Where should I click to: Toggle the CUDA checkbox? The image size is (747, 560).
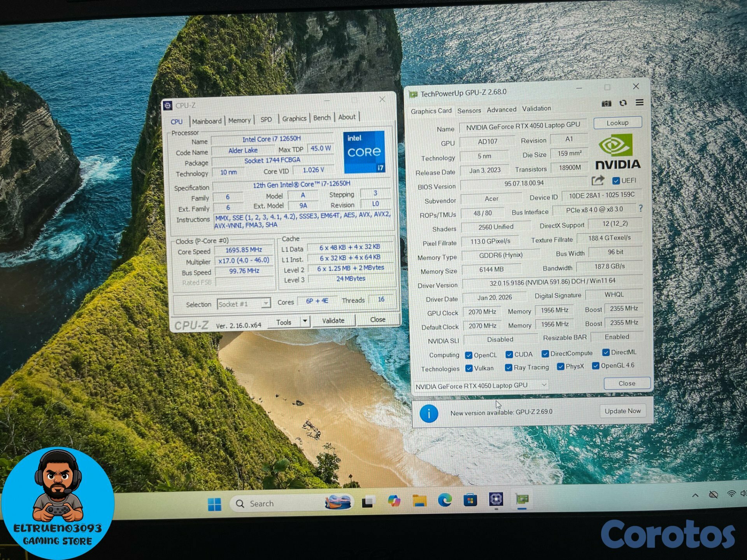tap(509, 355)
